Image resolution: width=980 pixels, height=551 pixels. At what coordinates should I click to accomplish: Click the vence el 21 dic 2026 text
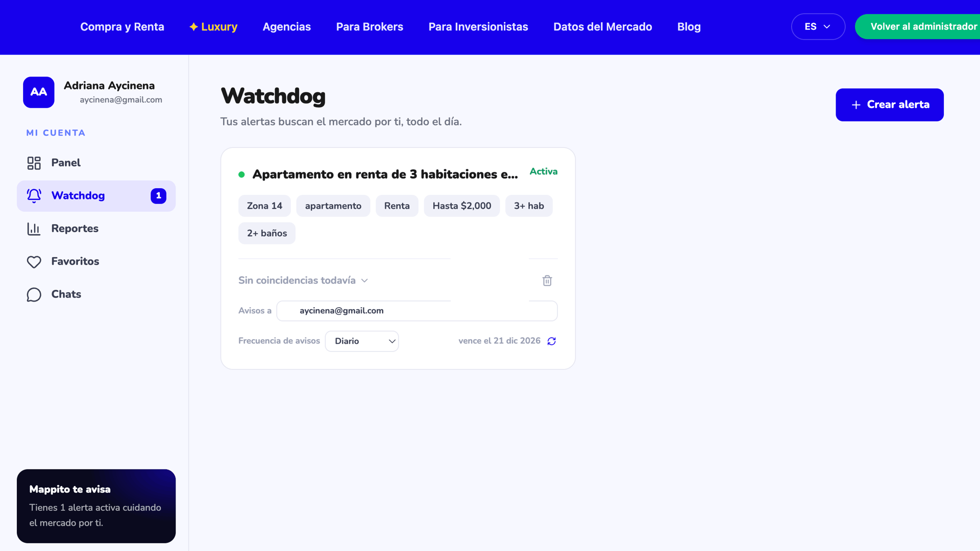[x=499, y=341]
